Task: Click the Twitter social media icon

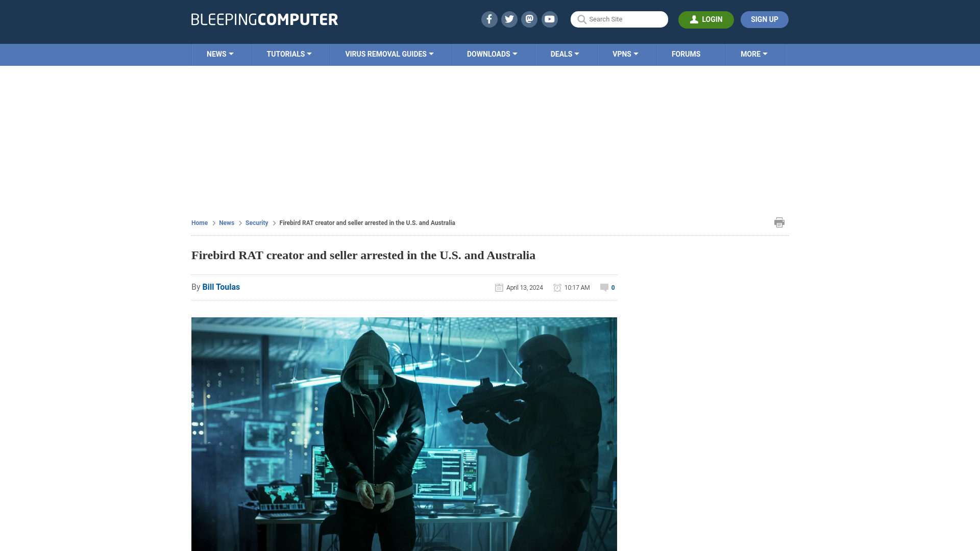Action: point(509,19)
